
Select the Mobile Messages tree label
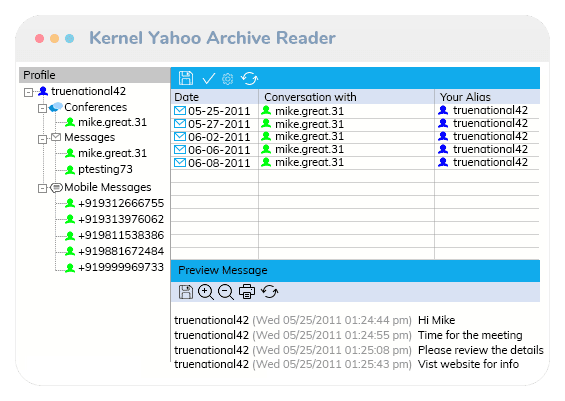tap(108, 187)
